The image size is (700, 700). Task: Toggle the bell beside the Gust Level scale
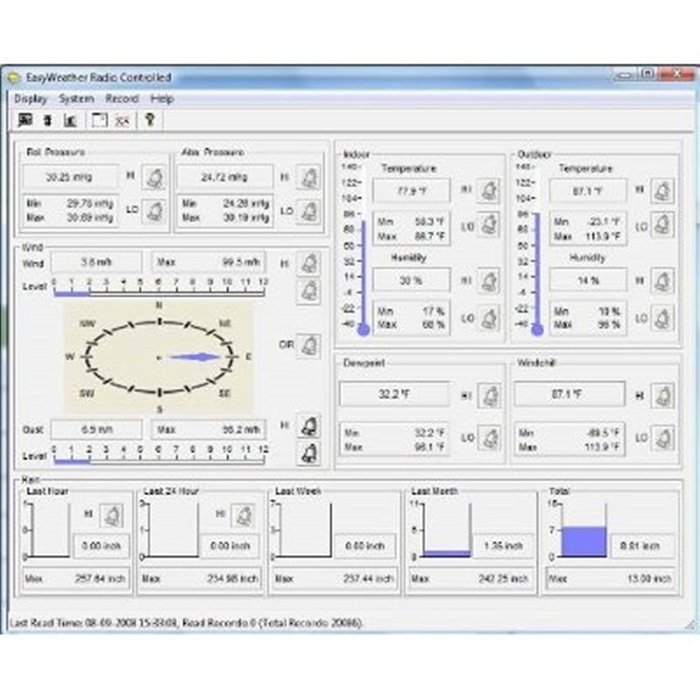point(309,454)
